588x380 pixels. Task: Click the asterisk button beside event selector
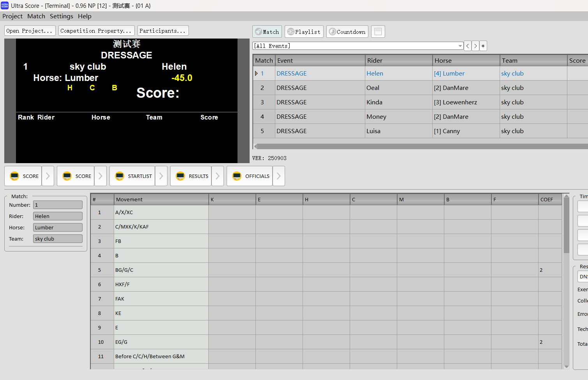(x=483, y=46)
